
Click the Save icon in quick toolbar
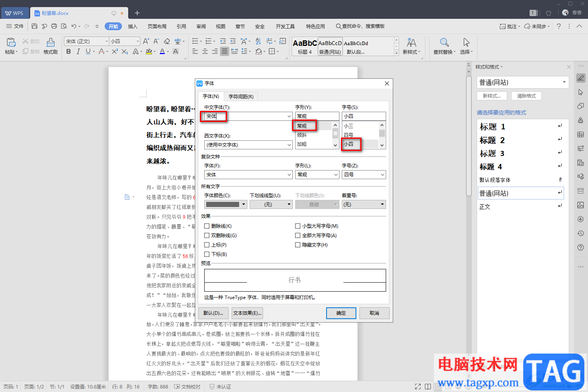point(34,26)
